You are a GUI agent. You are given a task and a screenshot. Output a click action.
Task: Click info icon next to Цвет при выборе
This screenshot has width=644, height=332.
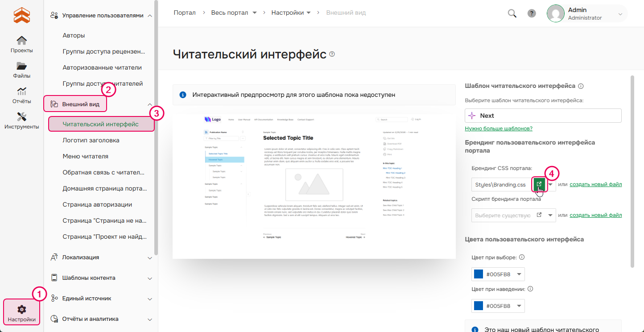[x=522, y=257]
